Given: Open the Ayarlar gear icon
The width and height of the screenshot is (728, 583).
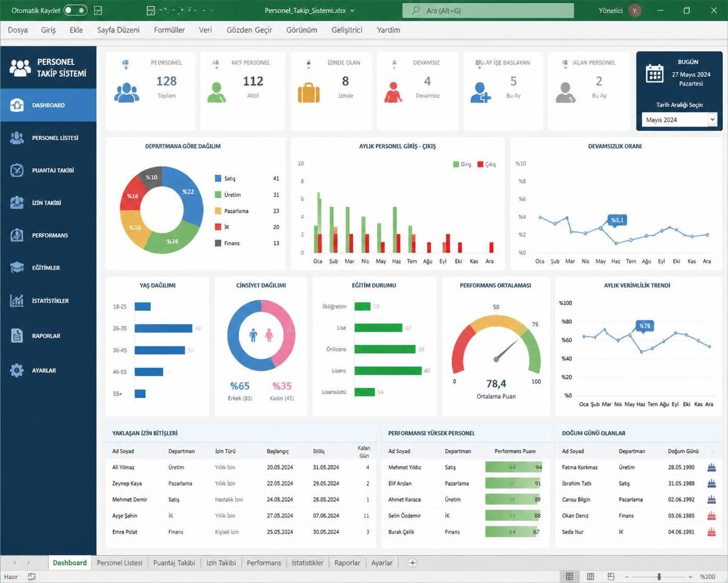Looking at the screenshot, I should coord(17,370).
